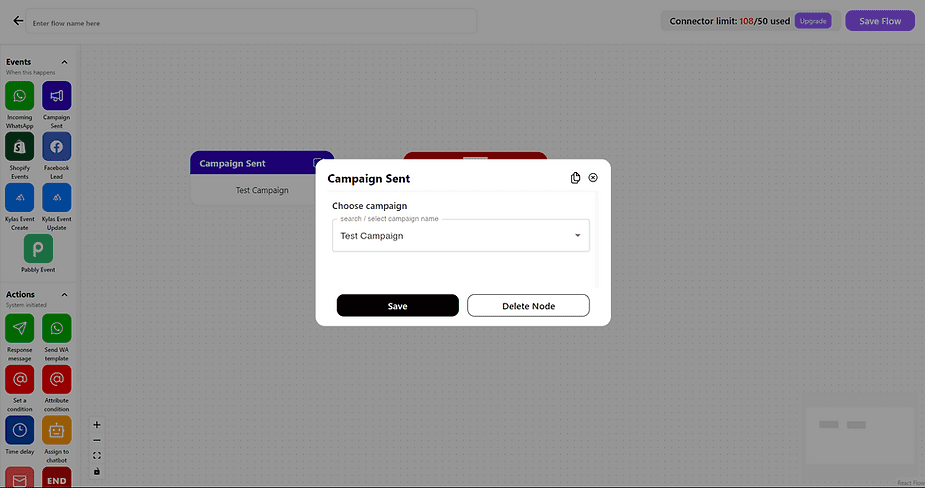
Task: Click the flow name input field
Action: coord(251,21)
